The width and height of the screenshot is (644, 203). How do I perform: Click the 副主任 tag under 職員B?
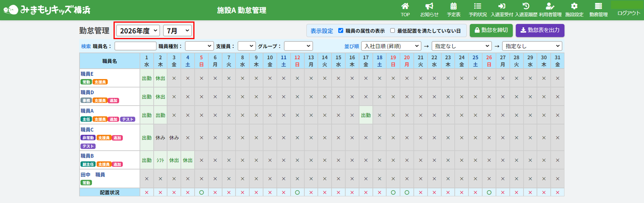88,164
